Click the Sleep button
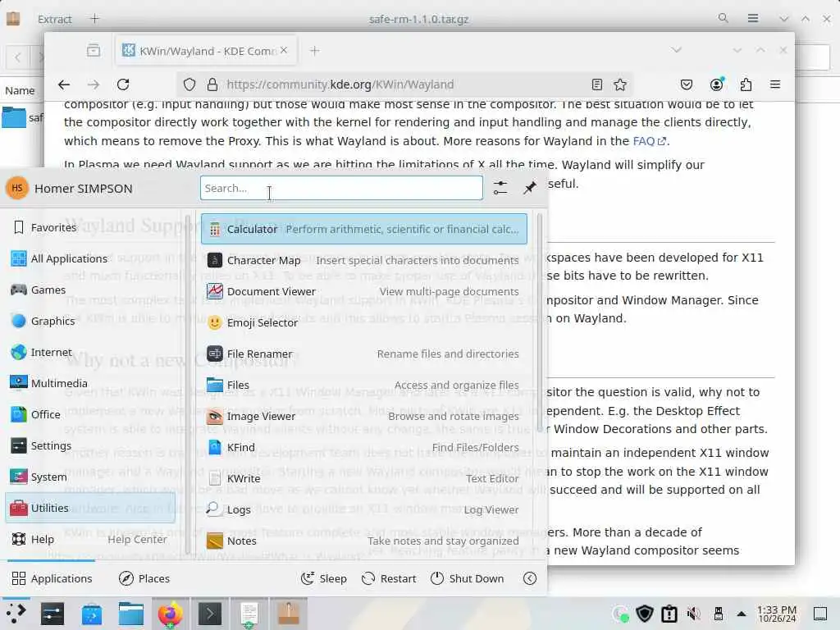 click(x=323, y=578)
